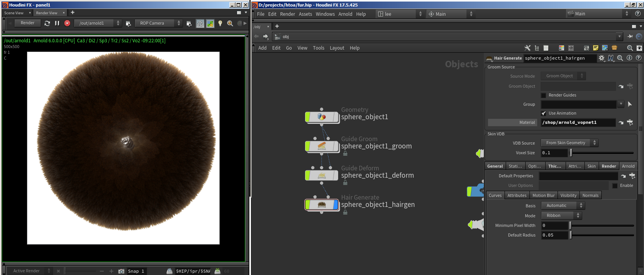Viewport: 644px width, 275px height.
Task: Click the list mode icon in network toolbar
Action: pyautogui.click(x=546, y=48)
